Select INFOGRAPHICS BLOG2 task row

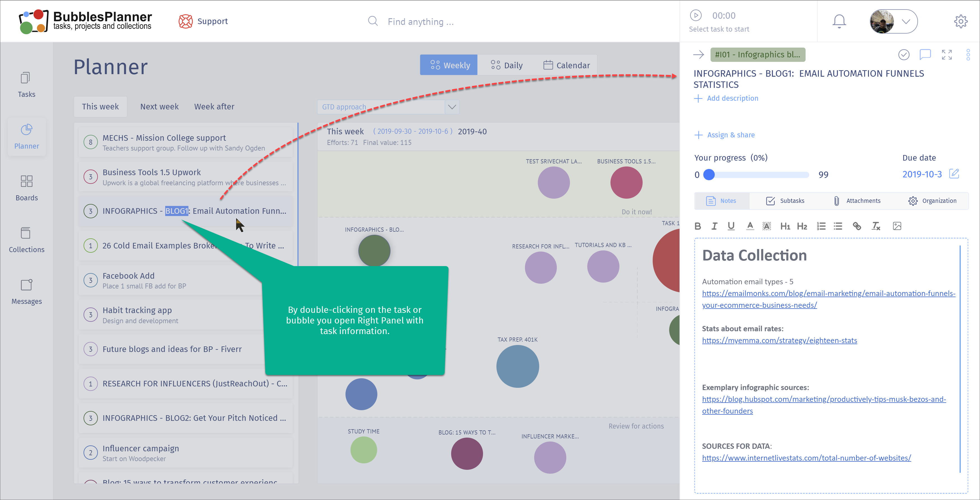pyautogui.click(x=185, y=418)
